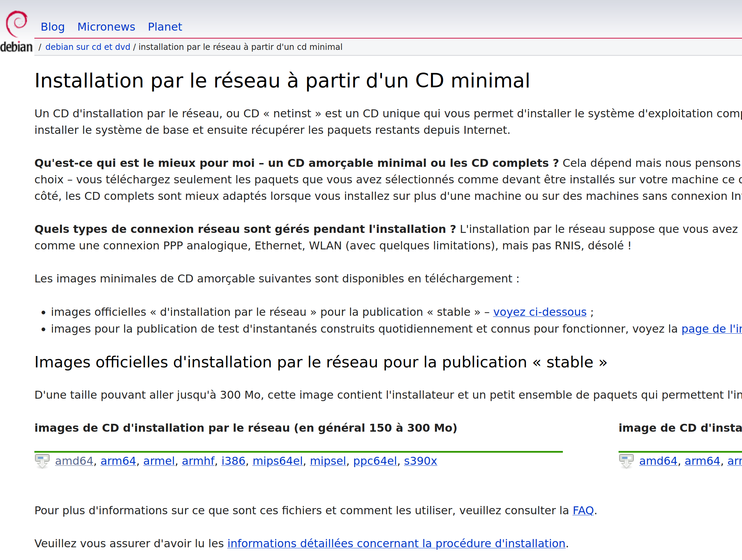Image resolution: width=742 pixels, height=560 pixels.
Task: Open the amd64 netinst image link
Action: pyautogui.click(x=74, y=461)
